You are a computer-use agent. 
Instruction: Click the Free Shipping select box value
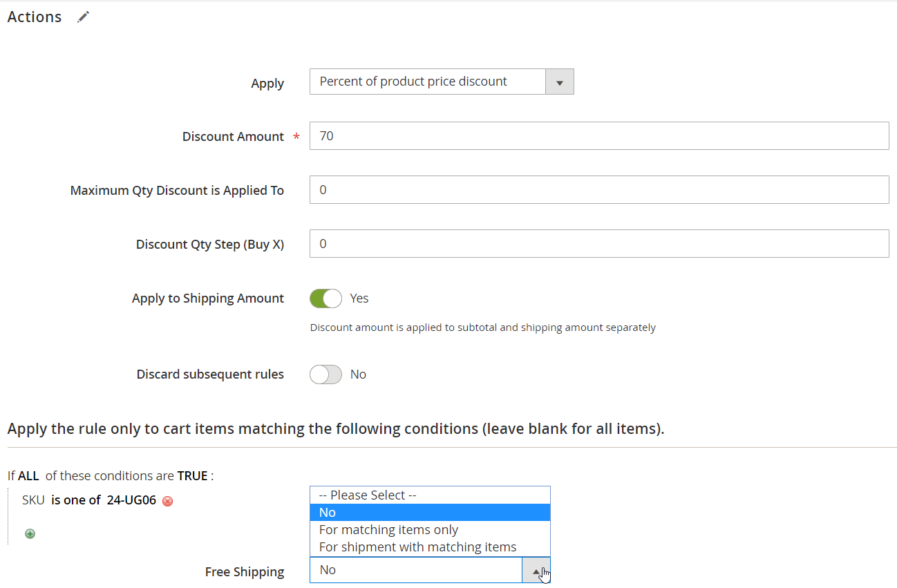pos(415,571)
